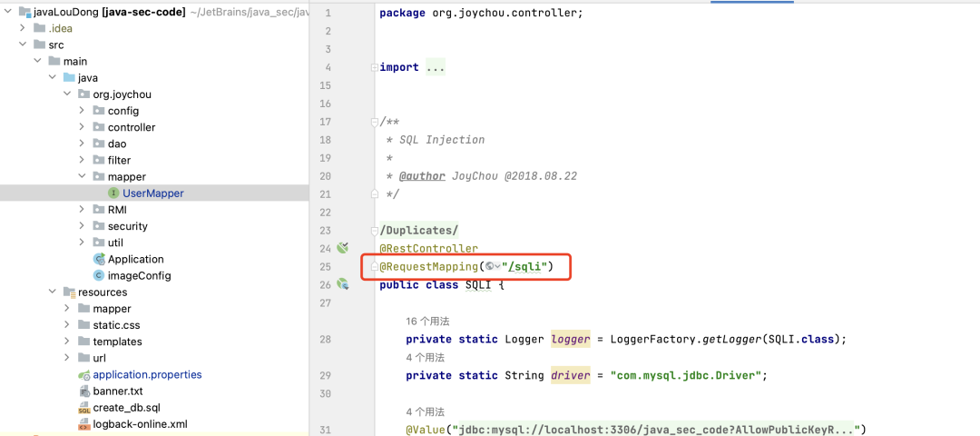Open application.properties file

[147, 375]
